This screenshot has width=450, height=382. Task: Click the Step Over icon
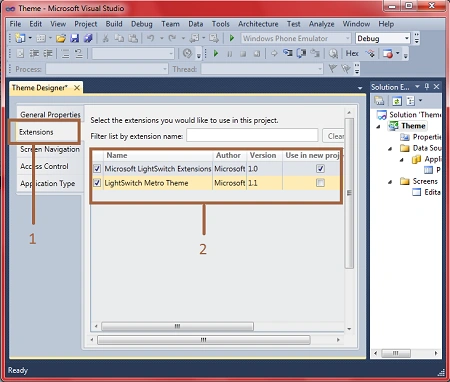click(x=301, y=53)
